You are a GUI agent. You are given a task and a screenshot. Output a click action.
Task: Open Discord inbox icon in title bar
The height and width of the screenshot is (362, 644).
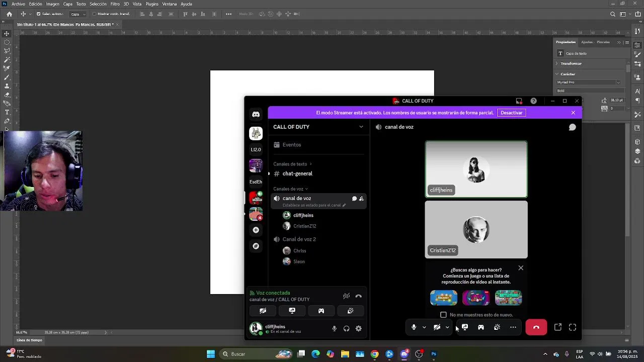pyautogui.click(x=519, y=101)
